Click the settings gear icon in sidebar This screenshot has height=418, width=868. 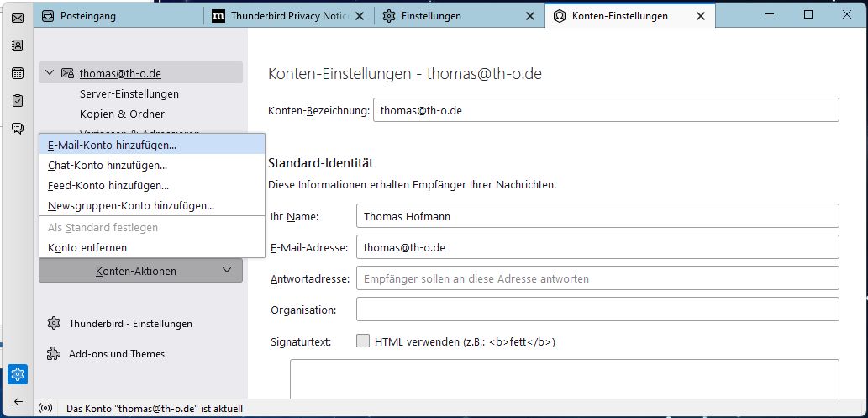[17, 373]
